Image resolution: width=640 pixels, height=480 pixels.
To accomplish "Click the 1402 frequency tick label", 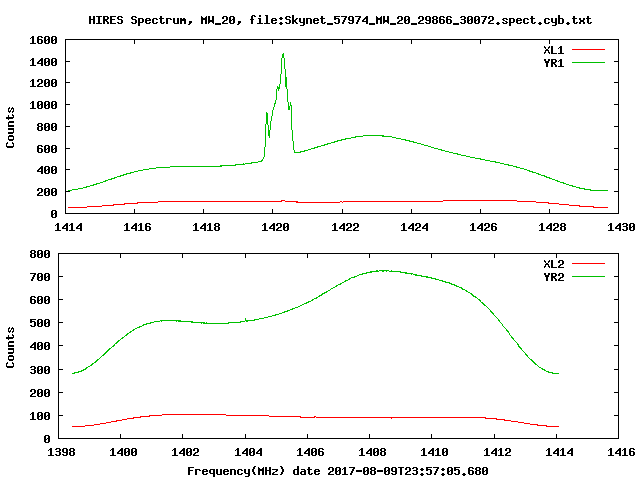I will (x=185, y=452).
